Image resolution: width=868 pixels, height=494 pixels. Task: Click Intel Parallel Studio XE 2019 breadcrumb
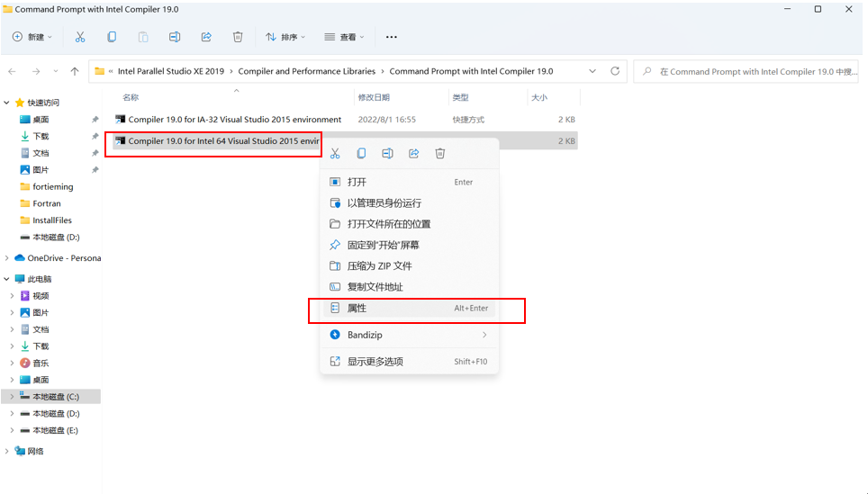[x=171, y=71]
